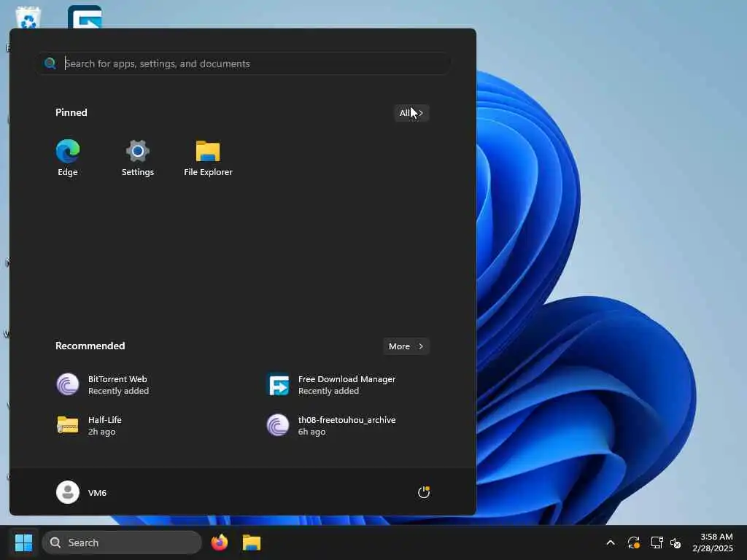Show all apps with All button
Viewport: 747px width, 560px height.
[x=411, y=113]
